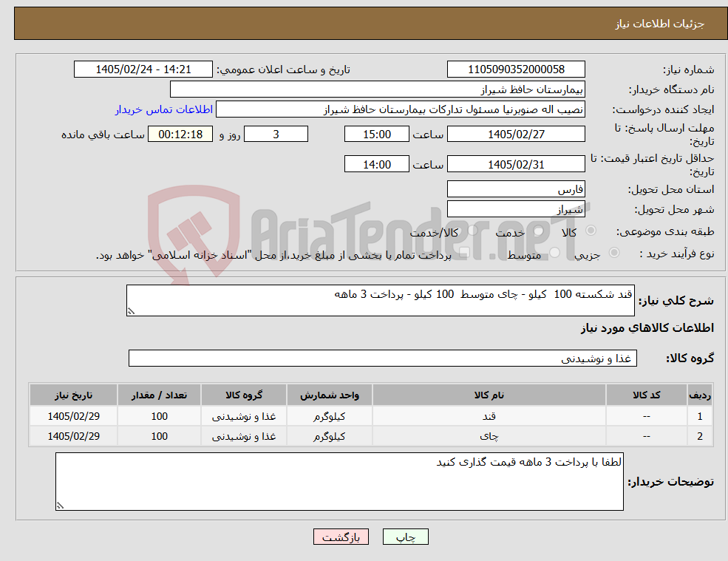The image size is (728, 561).
Task: Click row number 2 cell
Action: pyautogui.click(x=700, y=436)
